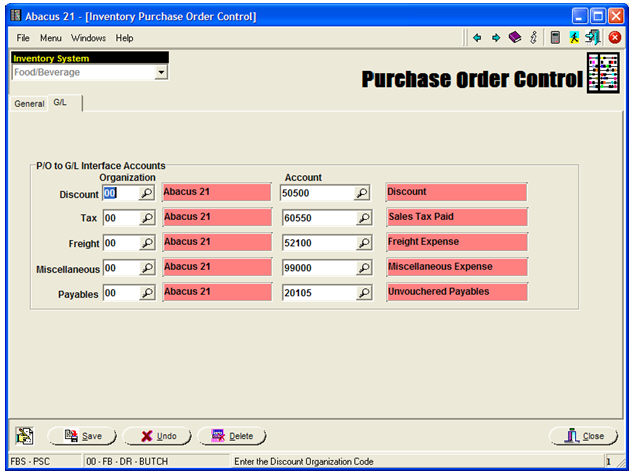Open the File menu

tap(23, 38)
